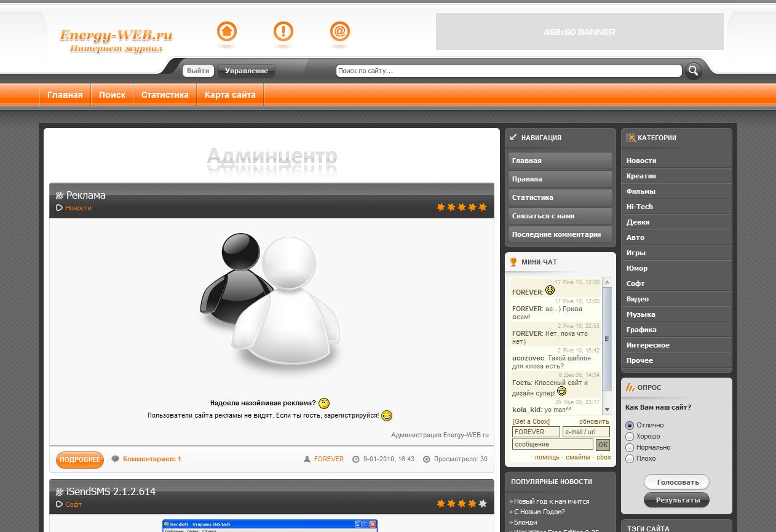The width and height of the screenshot is (776, 532).
Task: Open the Интересное category
Action: 676,345
